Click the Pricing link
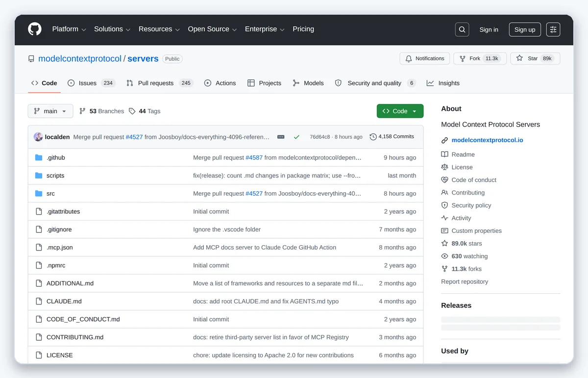Screen dimensions: 588x378 coord(303,29)
